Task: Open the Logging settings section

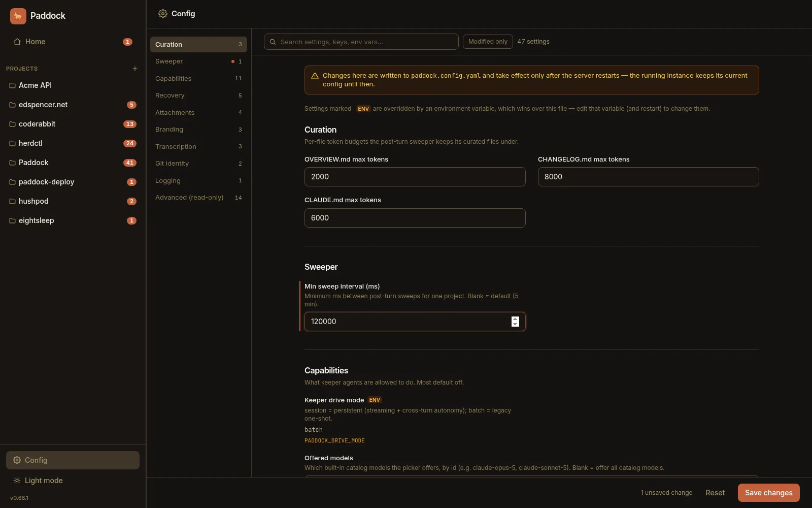Action: (198, 180)
